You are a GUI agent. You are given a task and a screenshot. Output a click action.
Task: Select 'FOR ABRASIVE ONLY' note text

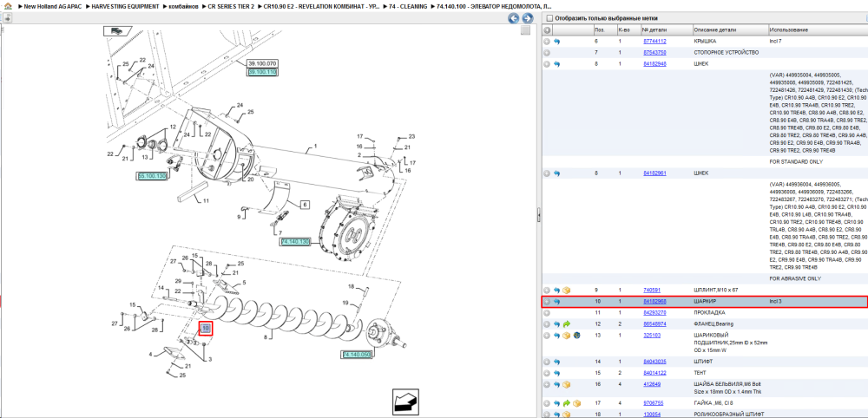[795, 278]
